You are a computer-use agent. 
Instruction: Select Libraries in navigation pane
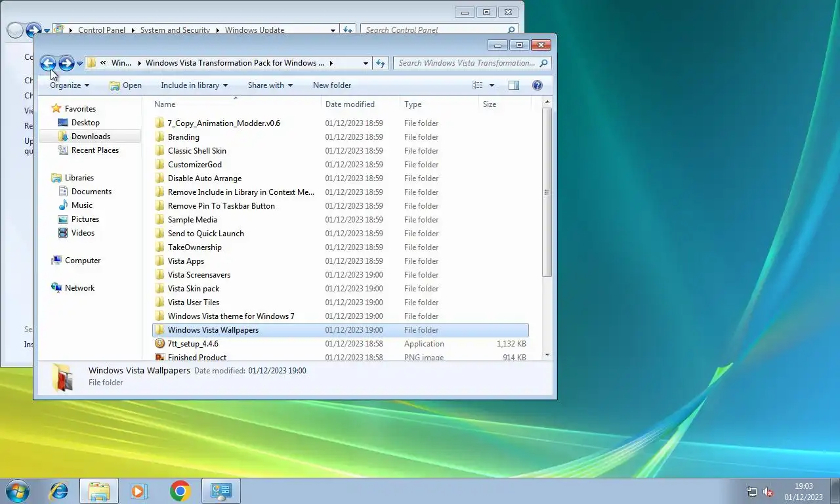point(79,178)
